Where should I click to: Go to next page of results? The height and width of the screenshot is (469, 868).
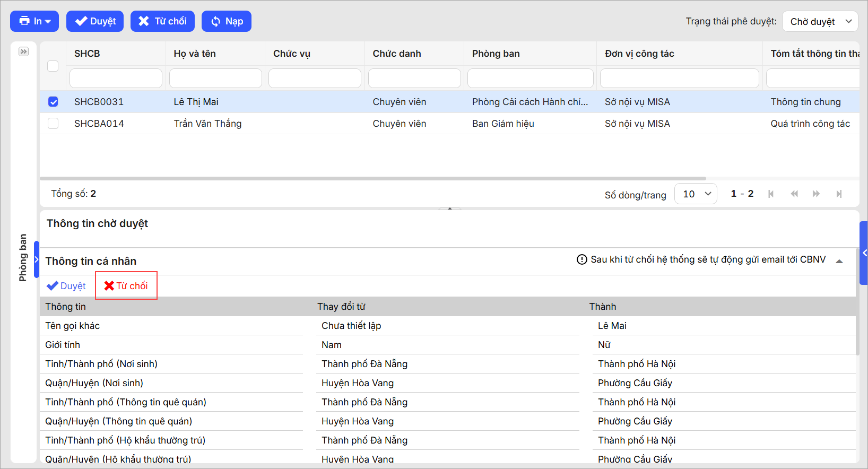[816, 194]
